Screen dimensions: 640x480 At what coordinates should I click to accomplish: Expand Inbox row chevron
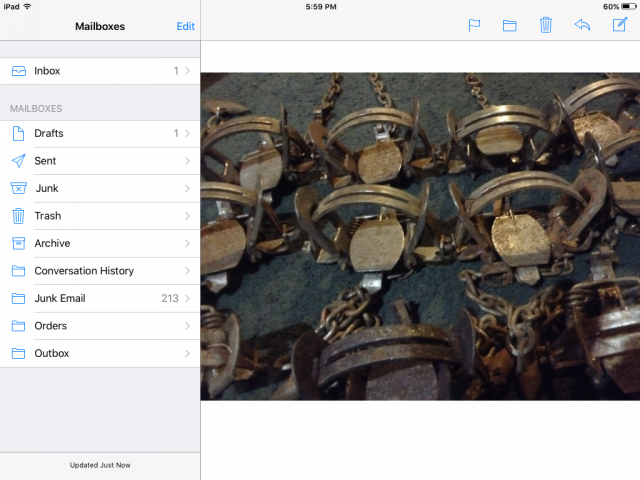click(x=187, y=71)
